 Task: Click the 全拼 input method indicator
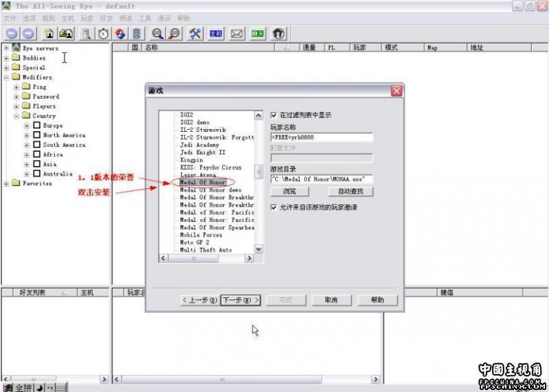point(23,388)
